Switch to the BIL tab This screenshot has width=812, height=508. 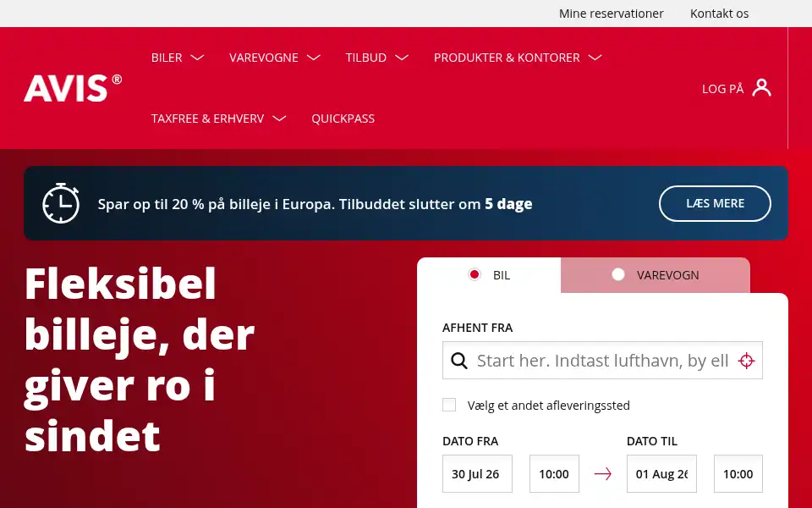tap(489, 275)
